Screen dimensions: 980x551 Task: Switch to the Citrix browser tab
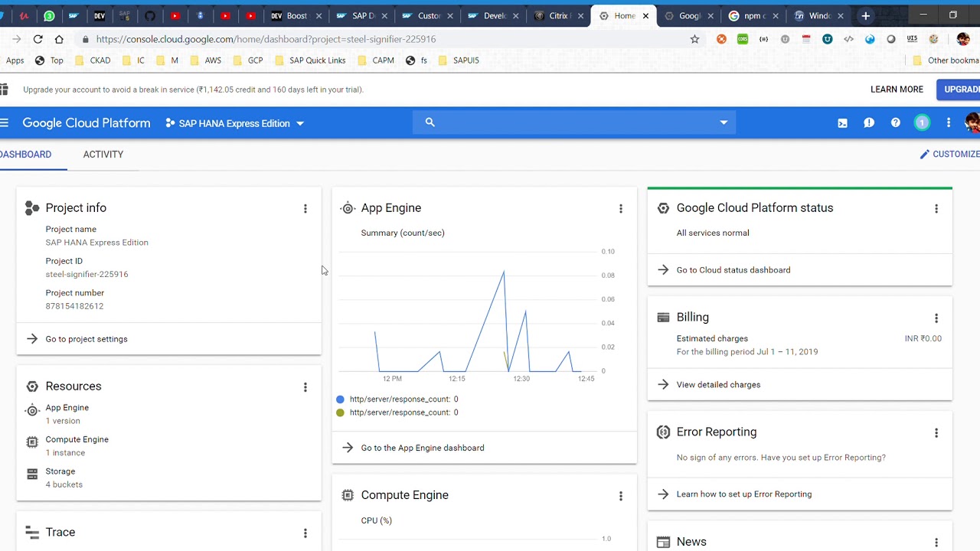pyautogui.click(x=560, y=15)
